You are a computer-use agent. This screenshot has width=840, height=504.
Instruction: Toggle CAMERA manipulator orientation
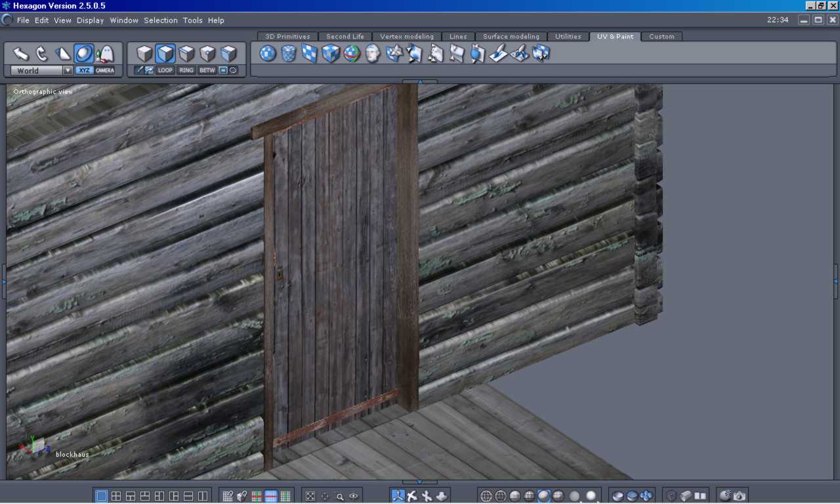tap(105, 70)
